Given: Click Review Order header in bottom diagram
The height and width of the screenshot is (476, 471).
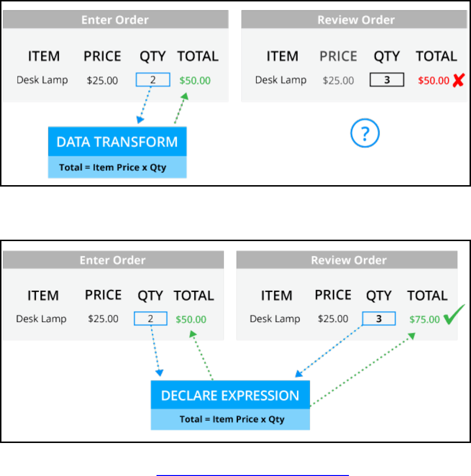Looking at the screenshot, I should [x=348, y=261].
